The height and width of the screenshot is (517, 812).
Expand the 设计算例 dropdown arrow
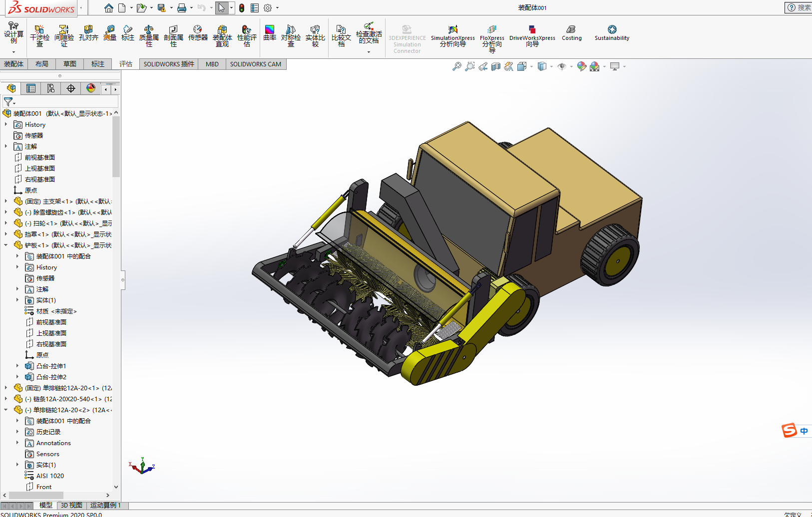pos(13,52)
